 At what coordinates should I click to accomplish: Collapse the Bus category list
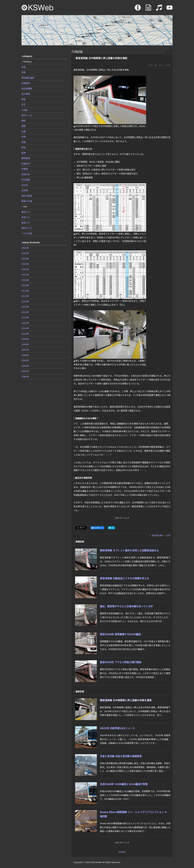25,207
